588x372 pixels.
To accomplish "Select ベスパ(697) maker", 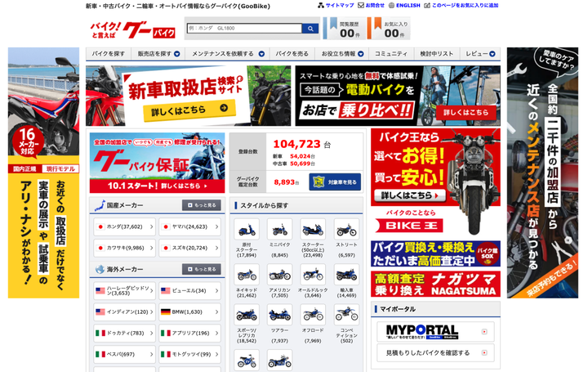I will click(x=124, y=354).
